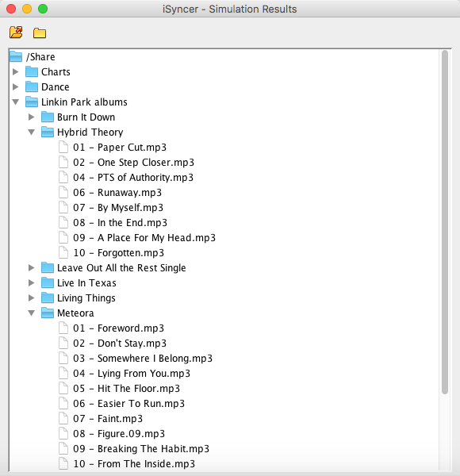The width and height of the screenshot is (460, 476).
Task: Click file icon of 06 - Runaway.mp3
Action: point(63,192)
